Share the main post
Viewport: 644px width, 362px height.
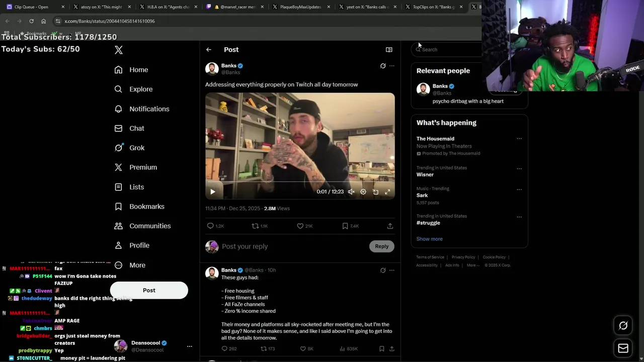pyautogui.click(x=390, y=226)
